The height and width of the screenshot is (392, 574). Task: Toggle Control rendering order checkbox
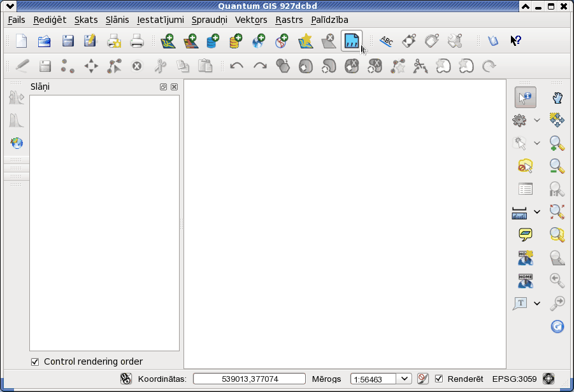coord(35,362)
